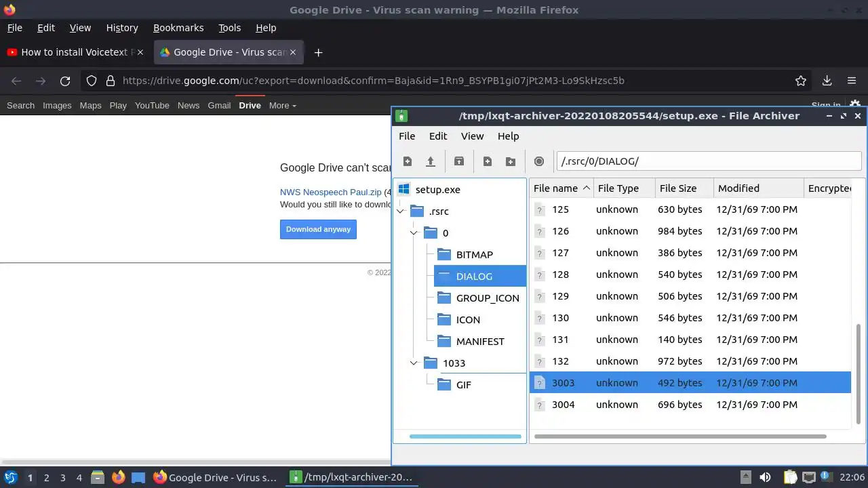Image resolution: width=868 pixels, height=488 pixels.
Task: Click the Download anyway button
Action: tap(318, 229)
